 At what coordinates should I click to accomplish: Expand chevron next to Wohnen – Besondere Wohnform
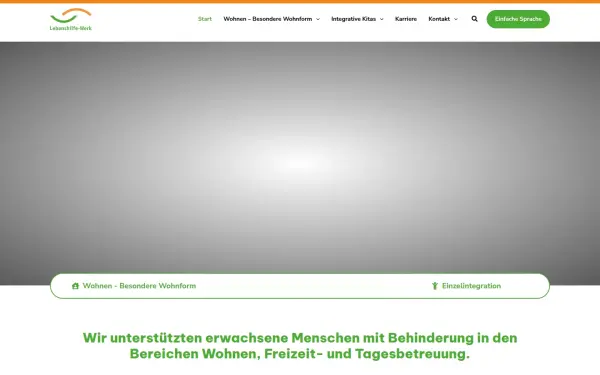tap(318, 19)
